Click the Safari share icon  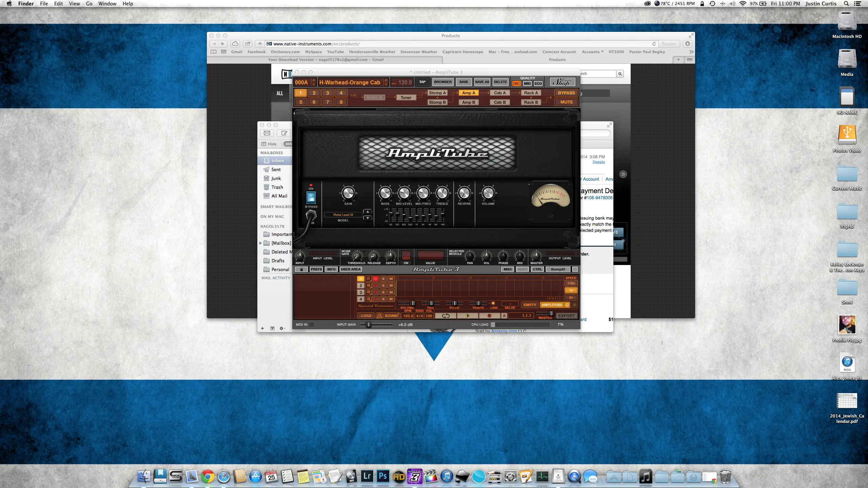pos(248,44)
